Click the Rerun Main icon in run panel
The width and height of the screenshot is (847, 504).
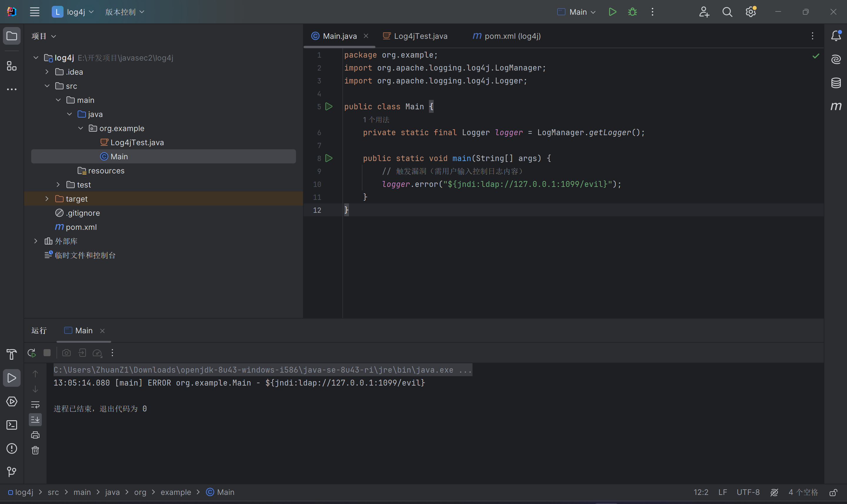[x=31, y=353]
